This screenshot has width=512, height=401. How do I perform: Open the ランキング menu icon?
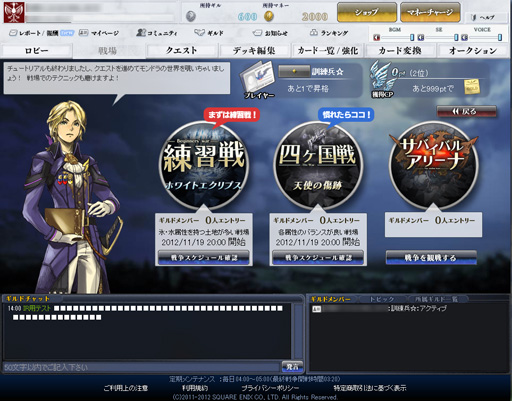tap(329, 33)
